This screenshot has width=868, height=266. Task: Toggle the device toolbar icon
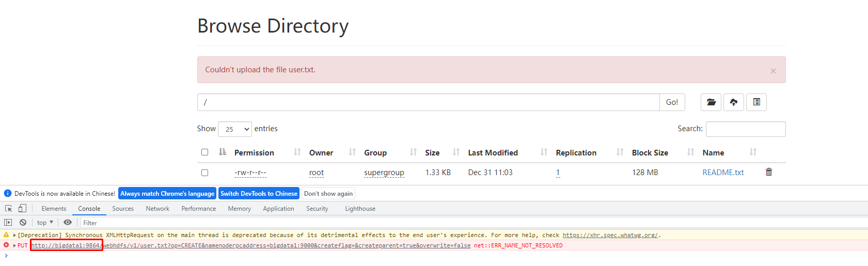(x=22, y=209)
